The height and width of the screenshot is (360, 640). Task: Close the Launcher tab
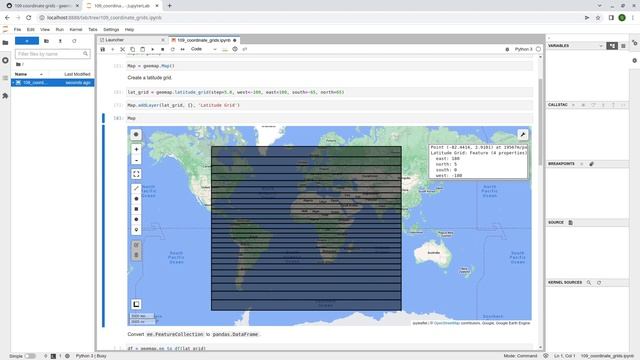[x=163, y=40]
